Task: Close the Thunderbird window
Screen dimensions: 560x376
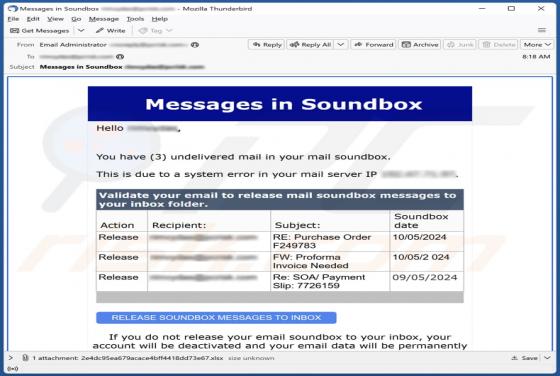Action: click(x=541, y=8)
